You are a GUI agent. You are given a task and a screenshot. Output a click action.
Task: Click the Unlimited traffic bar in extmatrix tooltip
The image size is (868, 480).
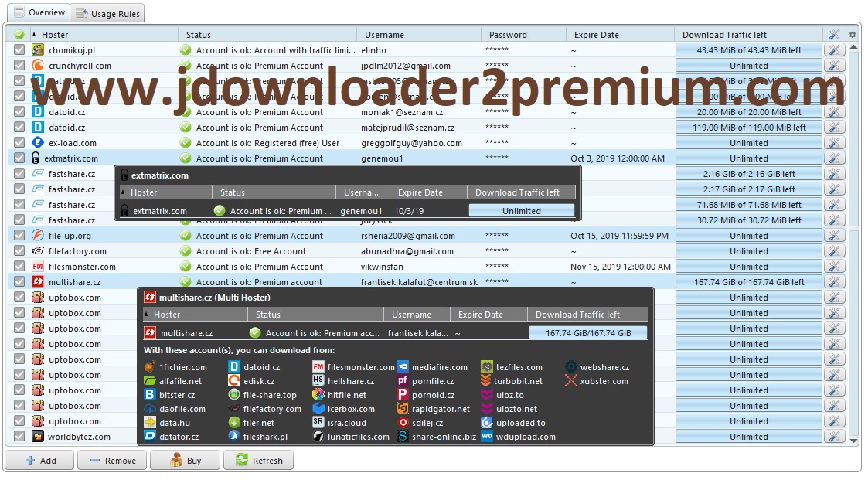522,210
